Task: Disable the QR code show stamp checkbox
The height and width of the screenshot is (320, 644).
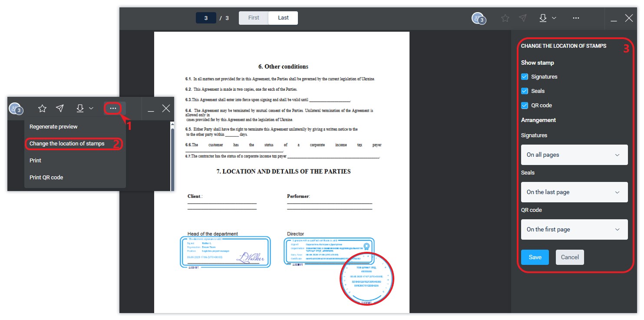Action: point(525,106)
